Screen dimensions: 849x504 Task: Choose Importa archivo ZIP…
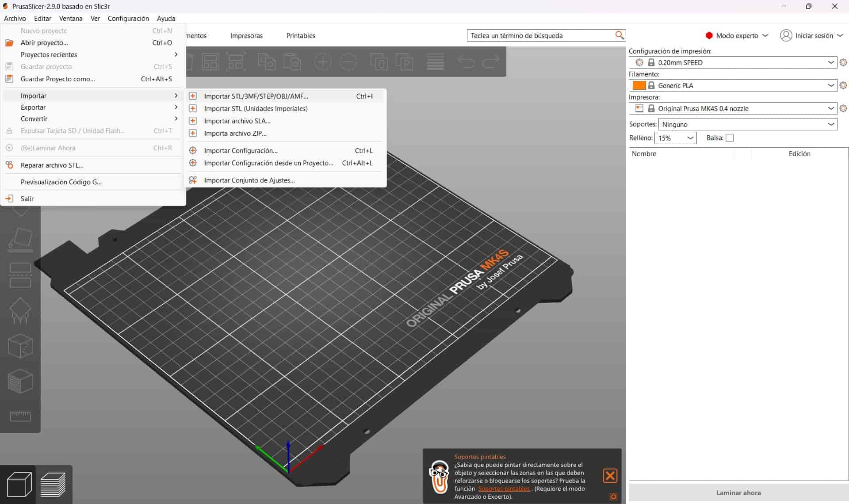pyautogui.click(x=286, y=133)
